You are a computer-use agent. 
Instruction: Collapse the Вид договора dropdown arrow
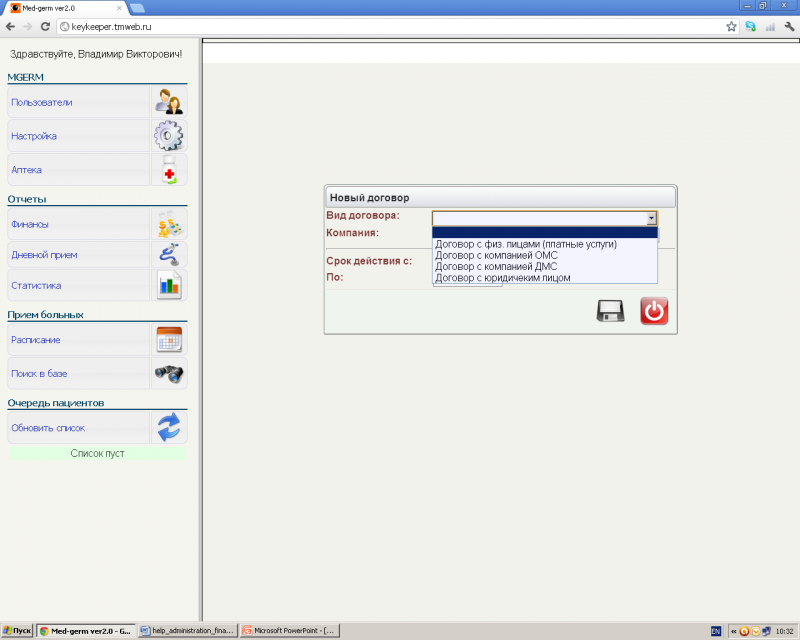[651, 218]
